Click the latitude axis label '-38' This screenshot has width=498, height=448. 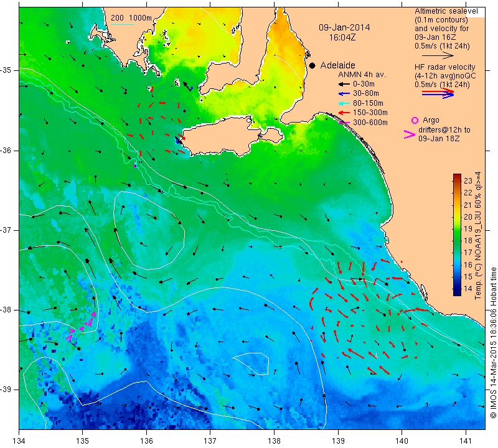[x=6, y=310]
